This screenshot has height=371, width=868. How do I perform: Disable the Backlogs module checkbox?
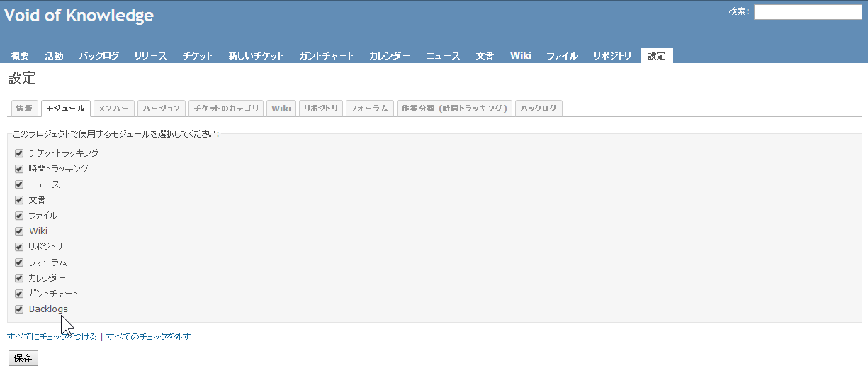pyautogui.click(x=19, y=309)
